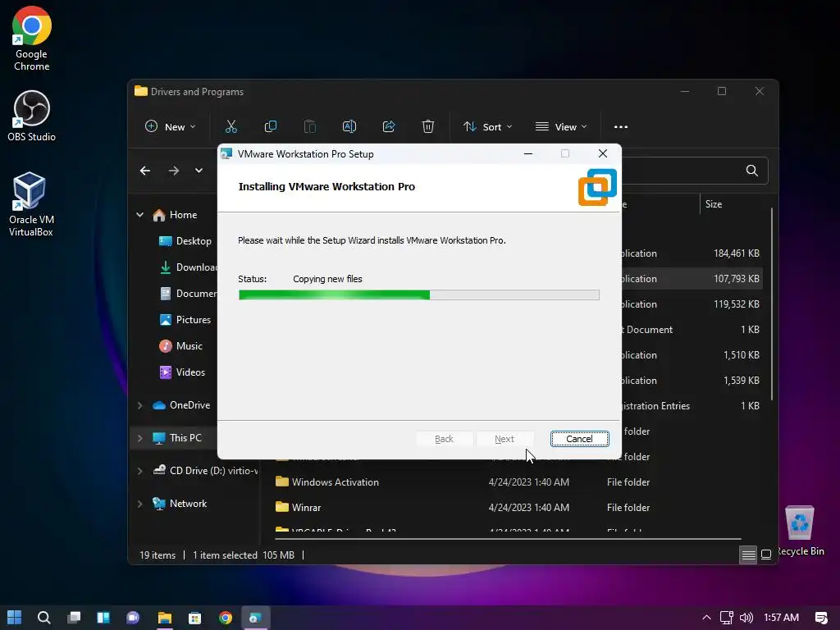Click the network tray icon
The height and width of the screenshot is (630, 840).
click(727, 618)
